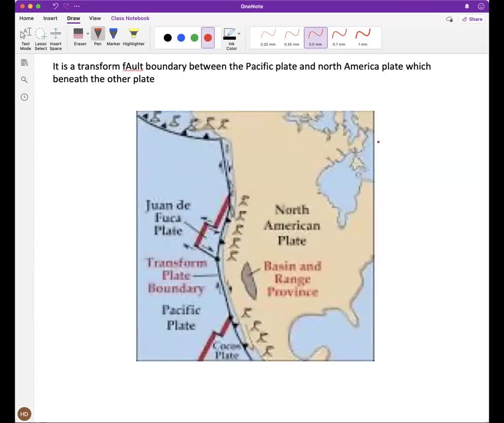Choose the 0.7 mm pen stroke
The image size is (504, 423).
pos(339,37)
